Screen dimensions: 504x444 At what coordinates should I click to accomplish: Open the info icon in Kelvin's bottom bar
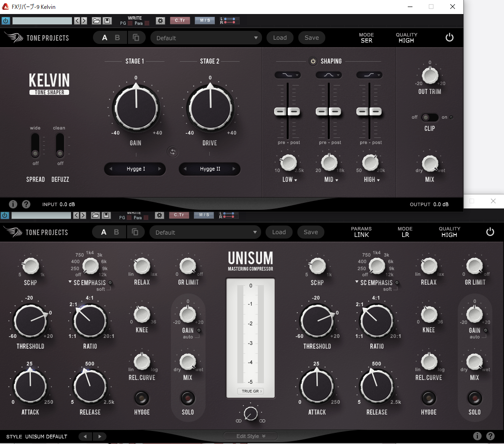click(13, 204)
